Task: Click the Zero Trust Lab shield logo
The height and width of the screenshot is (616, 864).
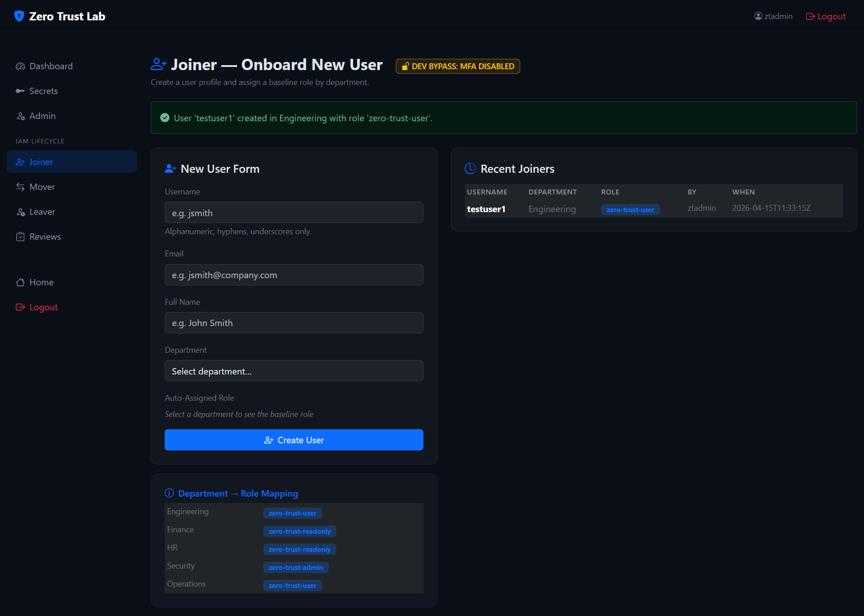Action: (19, 16)
